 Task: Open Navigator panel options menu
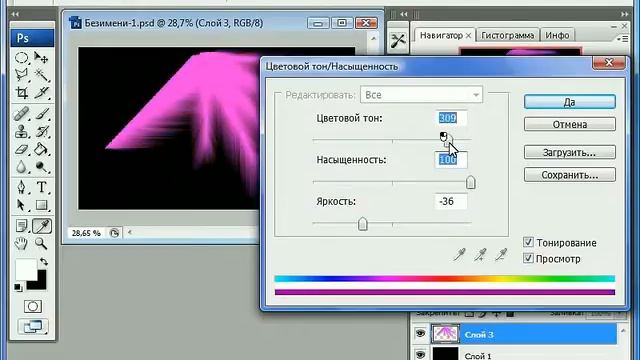coord(623,39)
